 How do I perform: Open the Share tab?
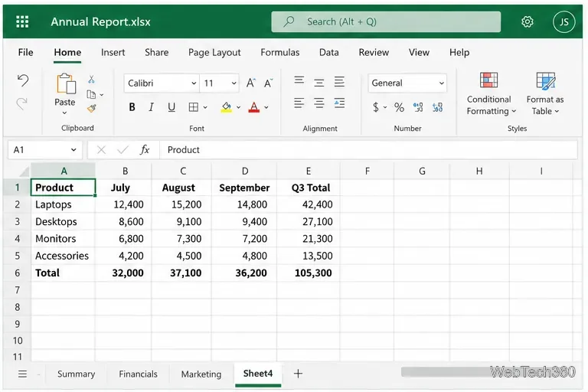pos(156,52)
